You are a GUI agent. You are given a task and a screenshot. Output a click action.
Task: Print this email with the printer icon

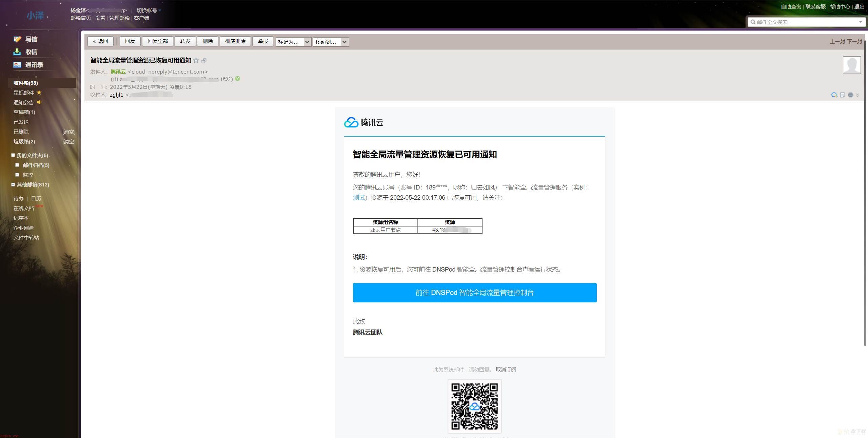tap(850, 95)
